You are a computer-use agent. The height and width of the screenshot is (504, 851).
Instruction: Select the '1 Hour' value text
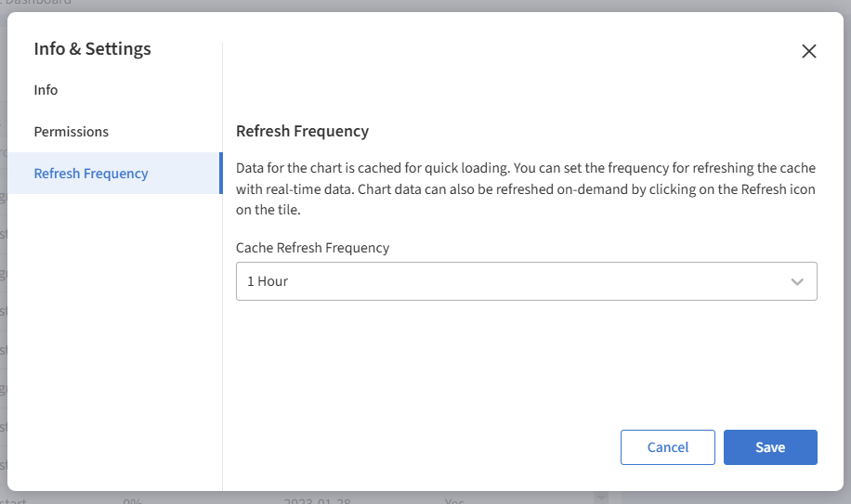point(268,281)
